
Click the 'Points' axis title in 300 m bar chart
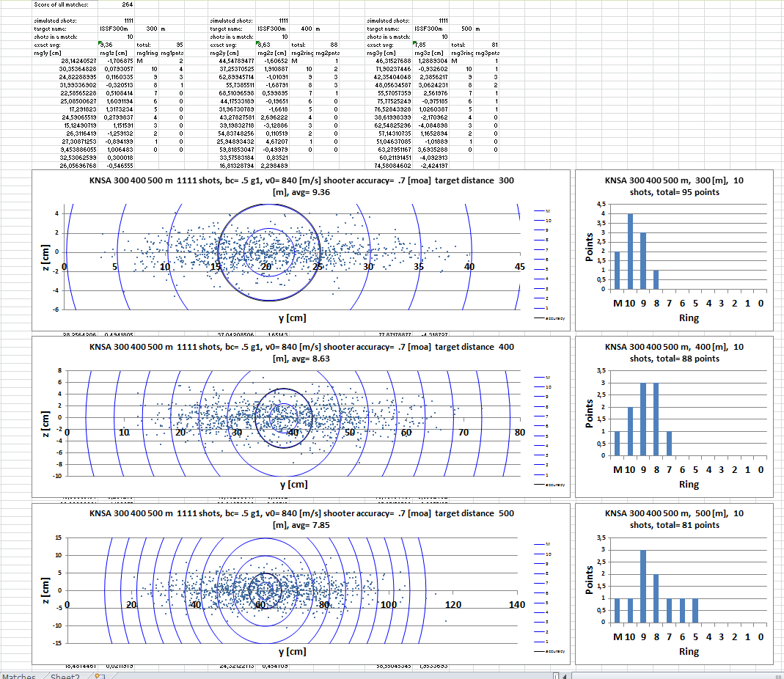589,247
